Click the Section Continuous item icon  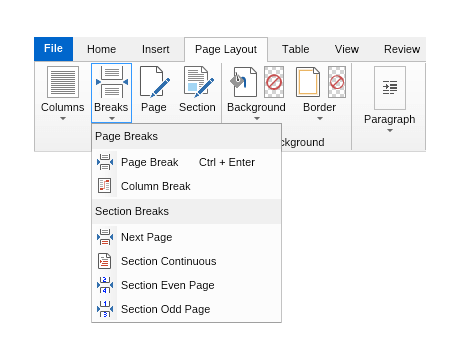coord(105,261)
